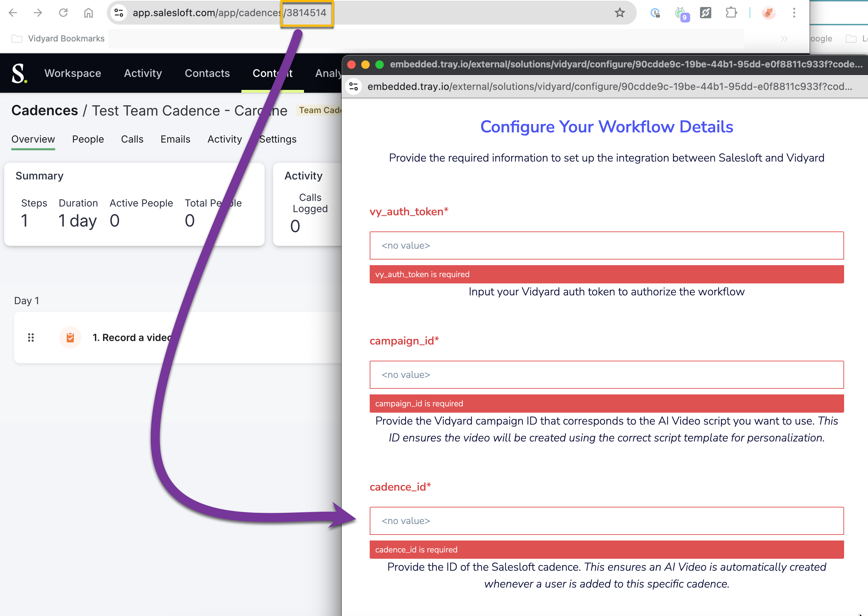Click the Configure Your Workflow Details heading
The image size is (868, 616).
pos(607,127)
